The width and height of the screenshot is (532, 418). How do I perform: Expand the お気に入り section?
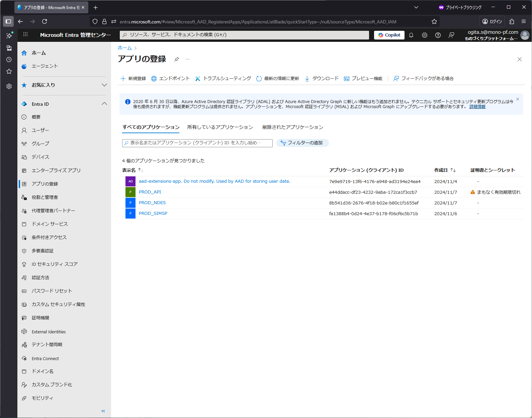click(x=104, y=85)
